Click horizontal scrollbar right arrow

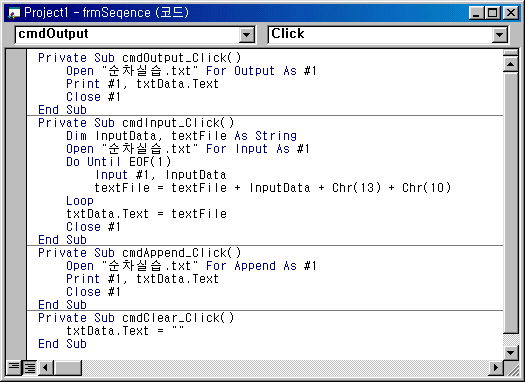pos(496,368)
